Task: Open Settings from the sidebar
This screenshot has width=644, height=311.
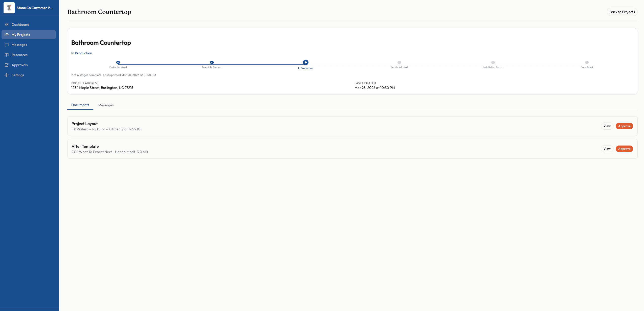Action: 18,75
